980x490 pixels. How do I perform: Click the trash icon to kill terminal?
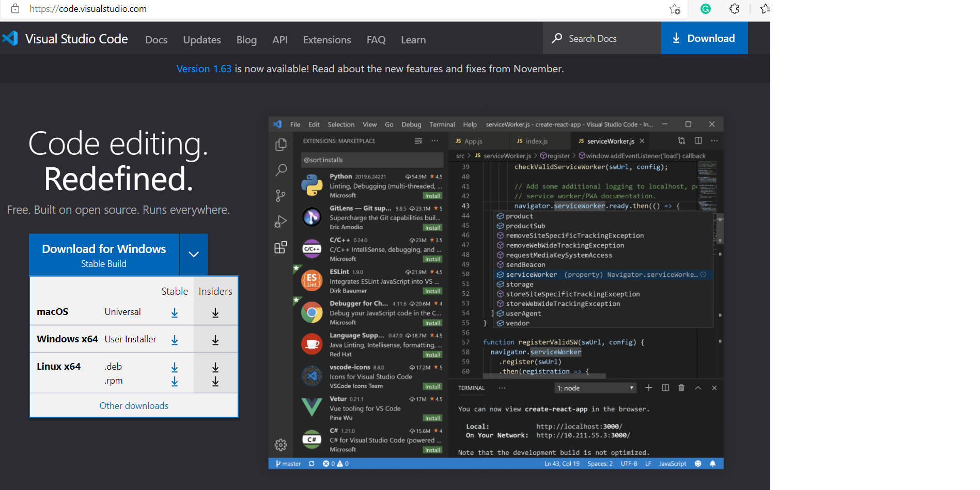(x=681, y=388)
